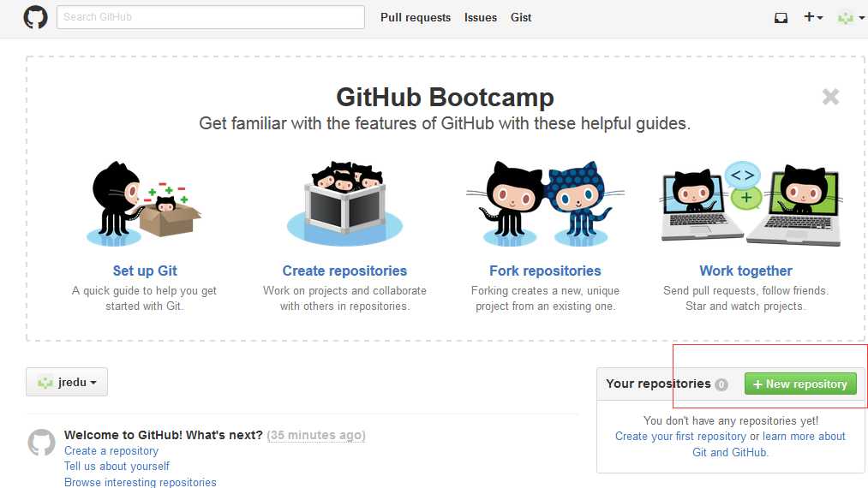Click Create your first repository link
Screen dimensions: 868x488
click(x=681, y=436)
